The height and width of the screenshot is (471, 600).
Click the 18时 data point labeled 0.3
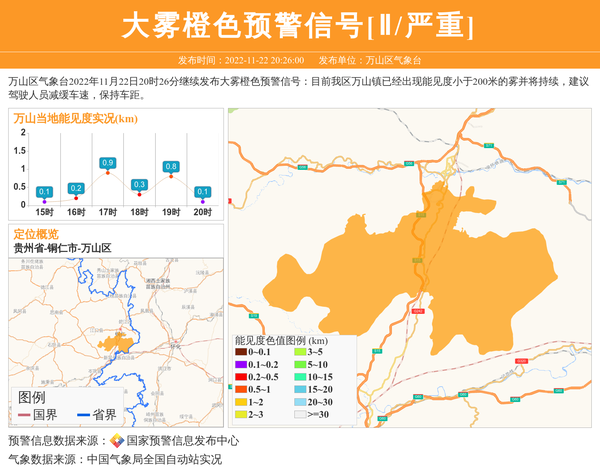[139, 195]
